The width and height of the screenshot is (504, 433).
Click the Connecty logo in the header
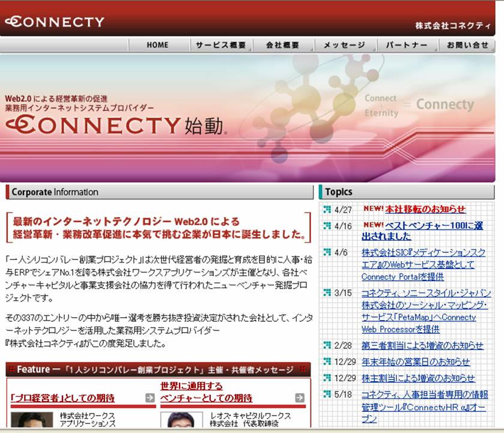(x=55, y=22)
